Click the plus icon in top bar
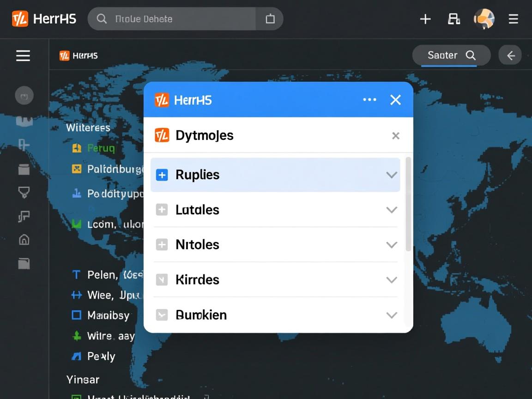532x399 pixels. 425,19
